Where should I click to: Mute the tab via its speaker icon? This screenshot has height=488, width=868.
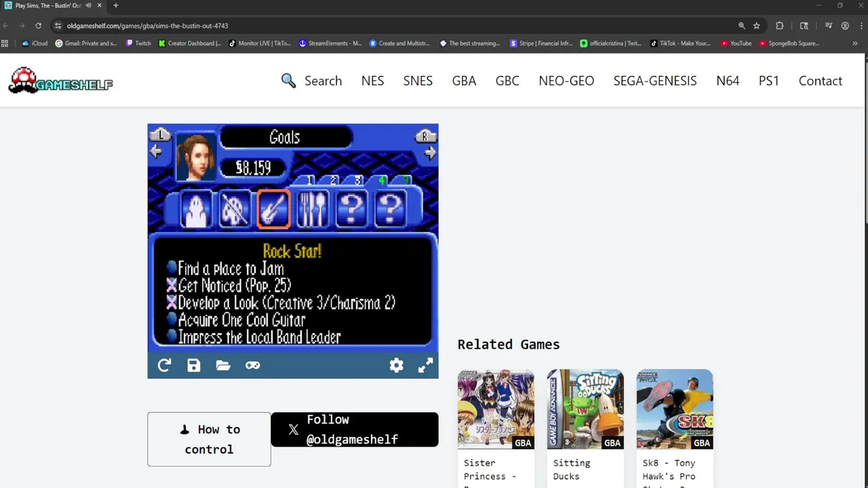(x=88, y=5)
